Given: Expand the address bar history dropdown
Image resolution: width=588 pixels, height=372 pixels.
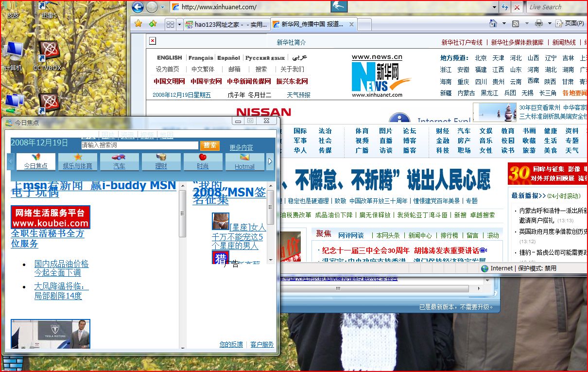Looking at the screenshot, I should (495, 7).
